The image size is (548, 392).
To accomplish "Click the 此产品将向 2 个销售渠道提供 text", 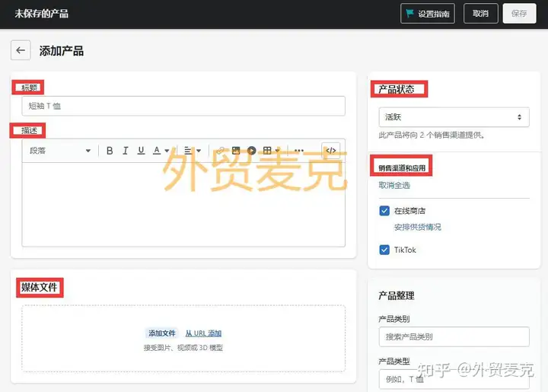I will pos(432,135).
